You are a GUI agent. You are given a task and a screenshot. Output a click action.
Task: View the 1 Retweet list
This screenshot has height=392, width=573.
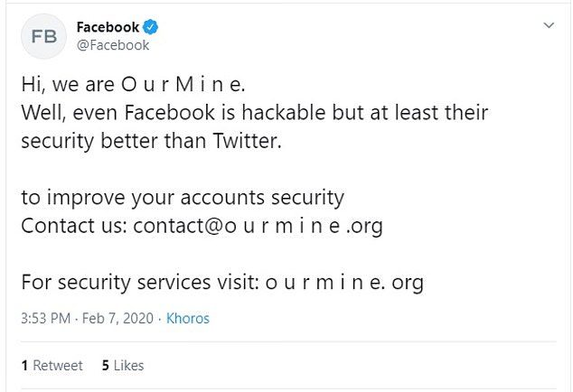[x=52, y=365]
